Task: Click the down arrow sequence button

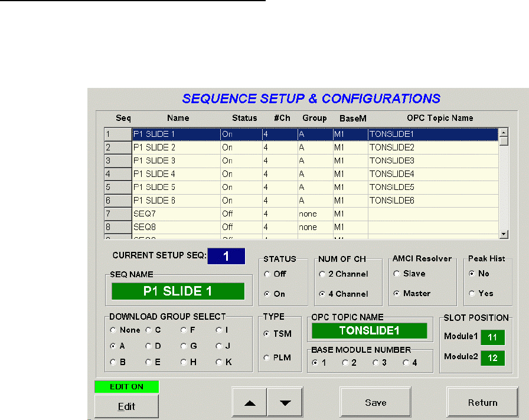Action: [x=285, y=402]
